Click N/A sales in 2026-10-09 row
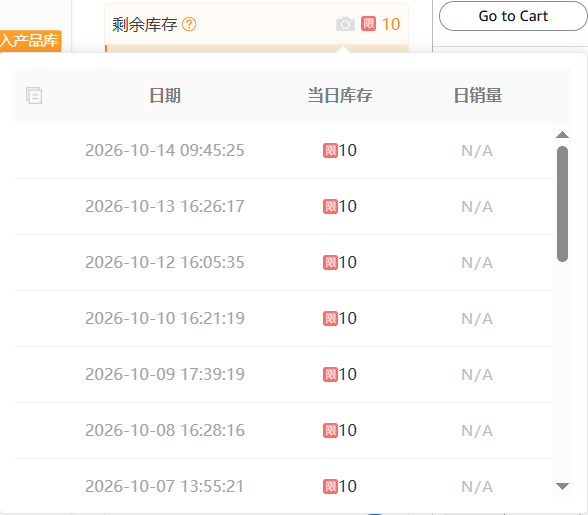 coord(477,375)
